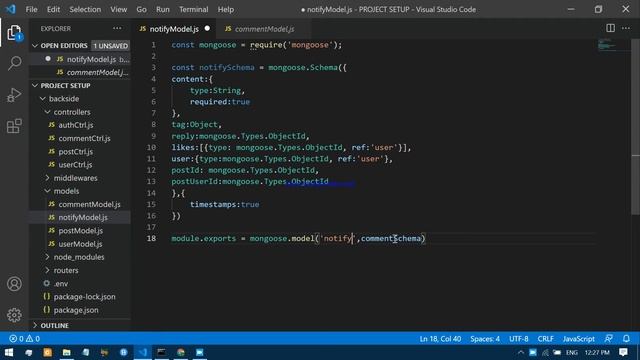
Task: Open the Go menu
Action: [x=142, y=9]
